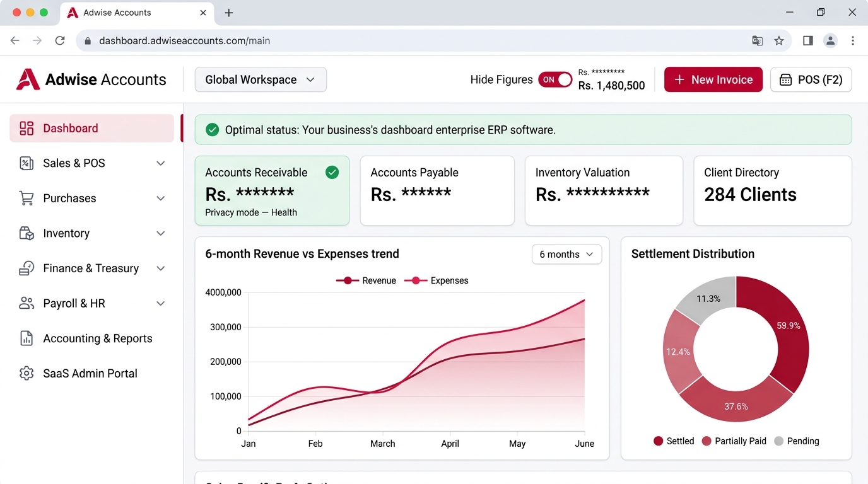Select the Adwise Accounts browser tab
The image size is (868, 484).
click(x=136, y=13)
